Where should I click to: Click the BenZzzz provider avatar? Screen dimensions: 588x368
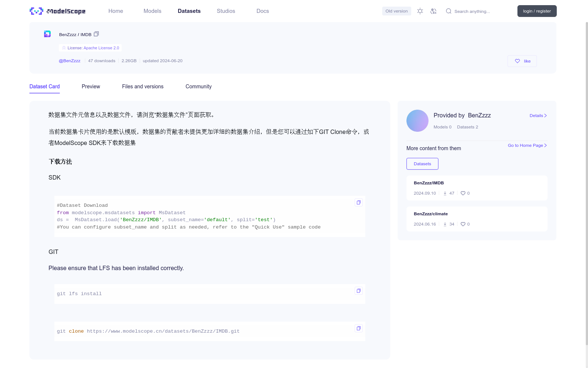pyautogui.click(x=417, y=121)
